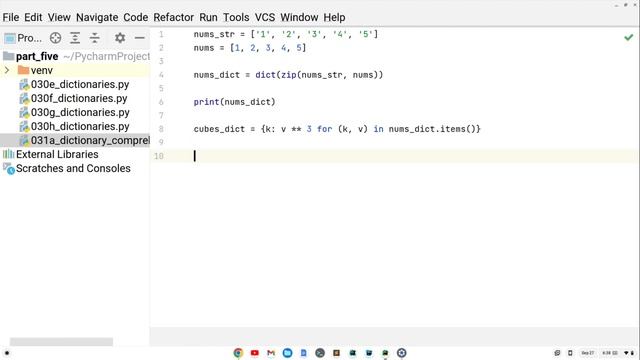Click the locate opened file target icon
640x360 pixels.
click(56, 38)
